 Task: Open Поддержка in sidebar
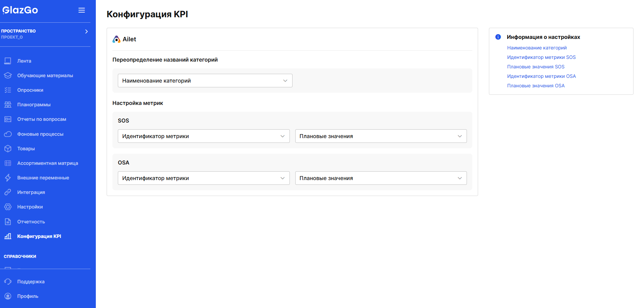[31, 282]
